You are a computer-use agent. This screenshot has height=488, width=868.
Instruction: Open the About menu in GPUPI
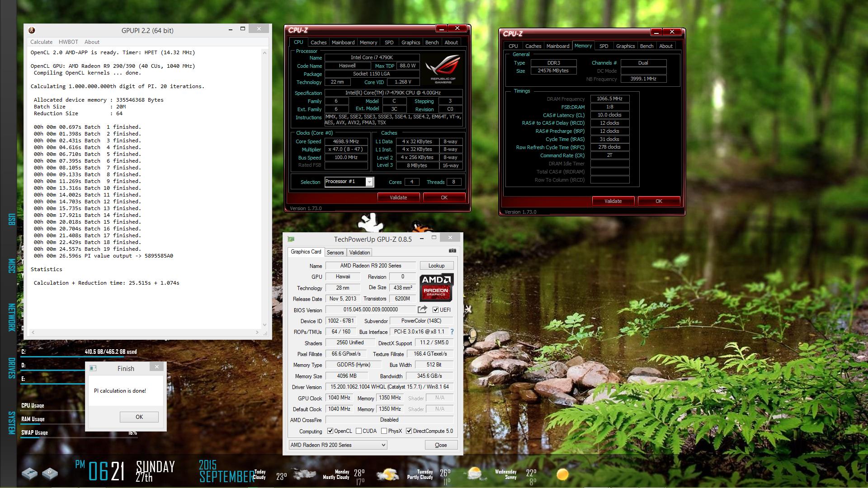coord(92,42)
